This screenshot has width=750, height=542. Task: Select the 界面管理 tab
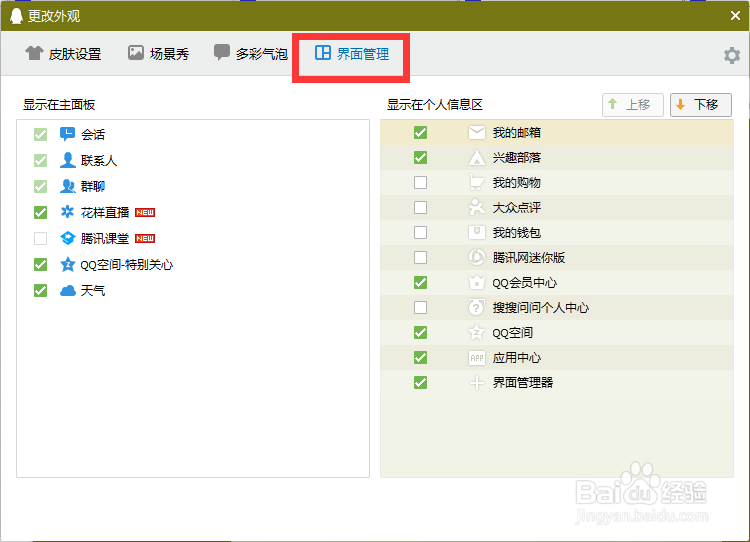(x=352, y=54)
